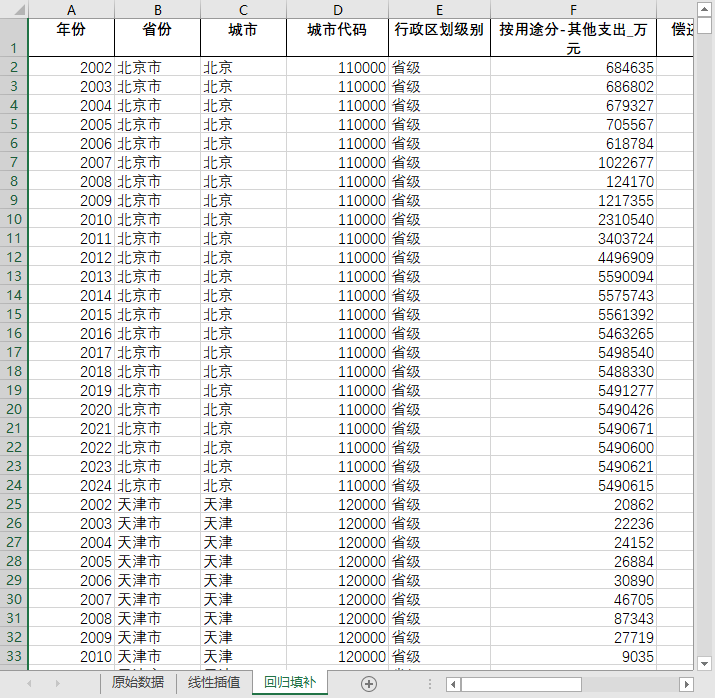This screenshot has width=715, height=698.
Task: Select 天津市 province cell in row 25
Action: pos(157,504)
